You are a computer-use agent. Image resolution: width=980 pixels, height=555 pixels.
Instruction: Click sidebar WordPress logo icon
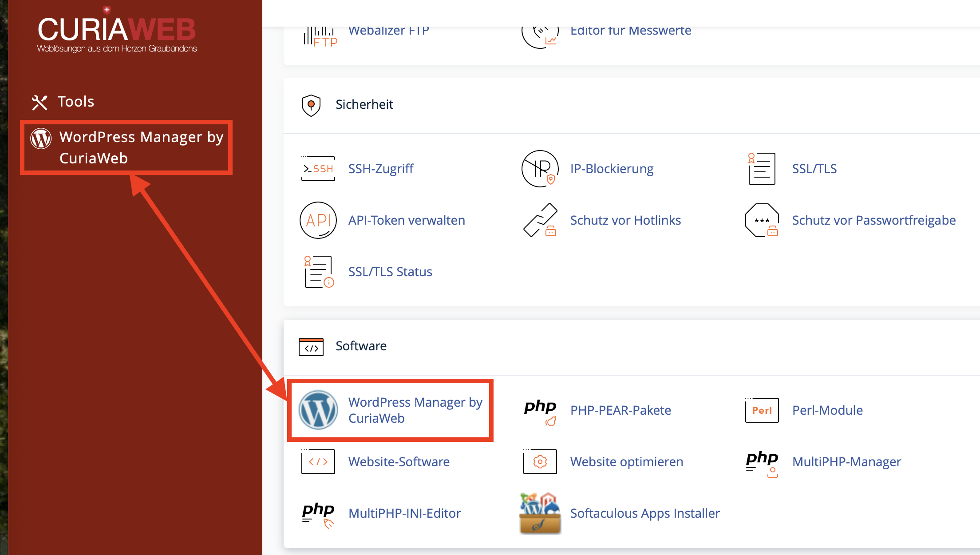point(41,139)
